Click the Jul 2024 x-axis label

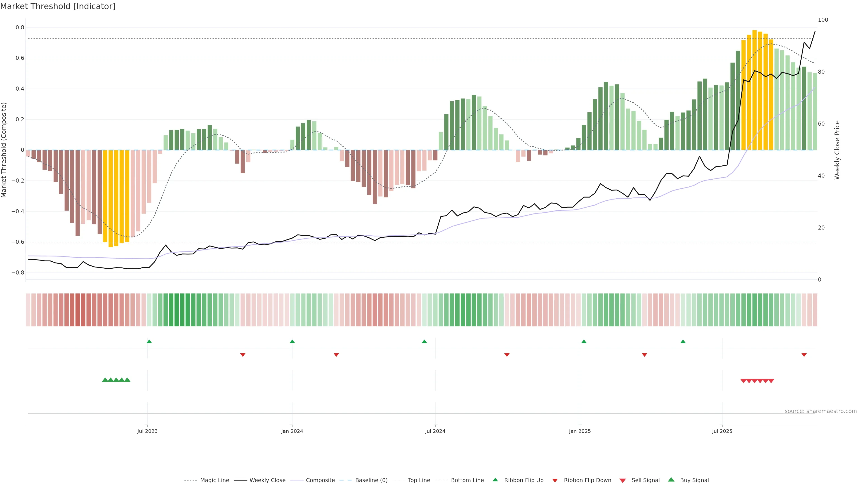click(x=435, y=431)
